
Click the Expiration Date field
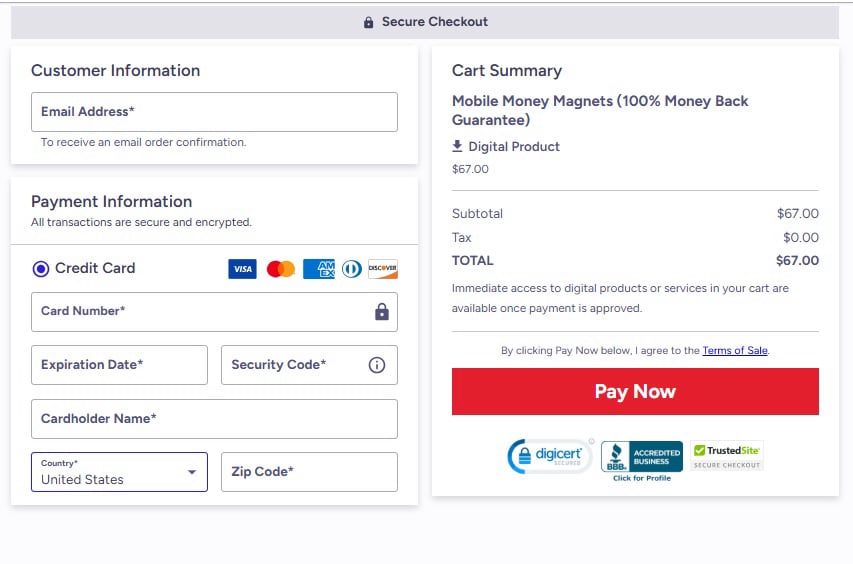point(119,365)
